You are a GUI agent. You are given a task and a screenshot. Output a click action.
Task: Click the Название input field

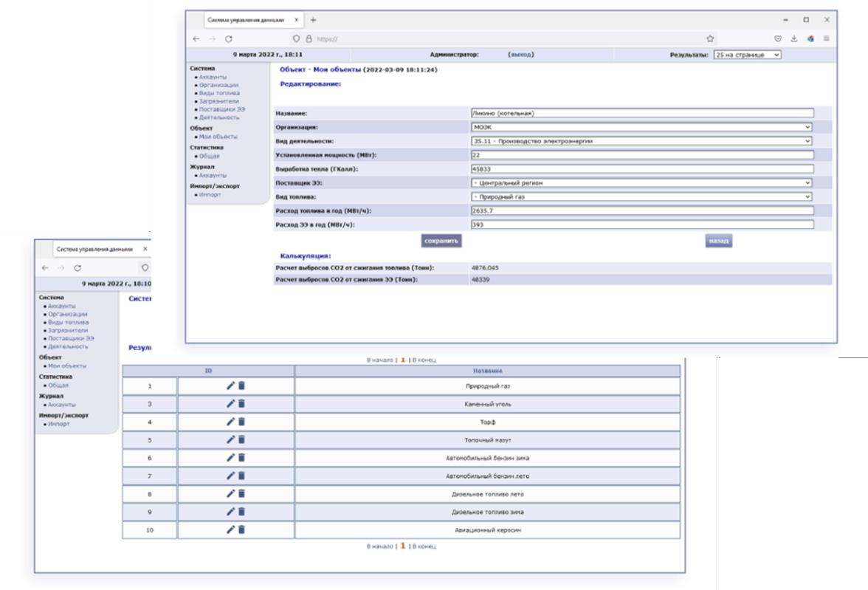coord(642,113)
